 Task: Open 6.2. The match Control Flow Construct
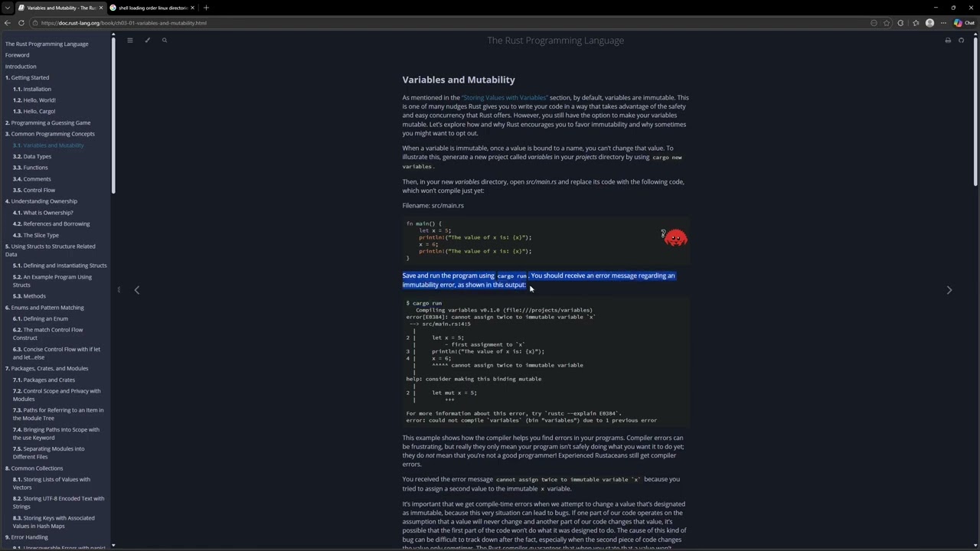pyautogui.click(x=47, y=334)
